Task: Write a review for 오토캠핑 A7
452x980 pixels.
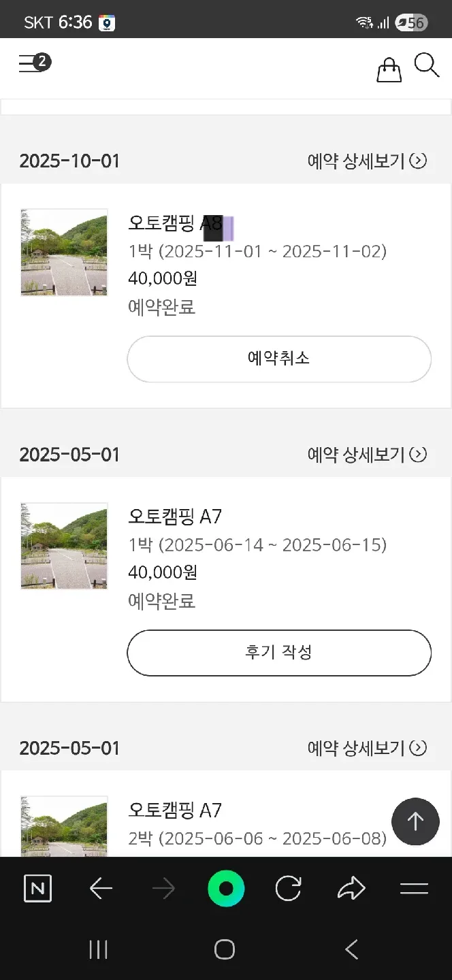Action: (x=279, y=653)
